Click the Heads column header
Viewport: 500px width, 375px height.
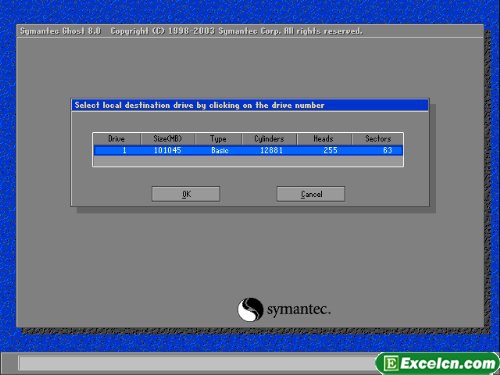324,139
